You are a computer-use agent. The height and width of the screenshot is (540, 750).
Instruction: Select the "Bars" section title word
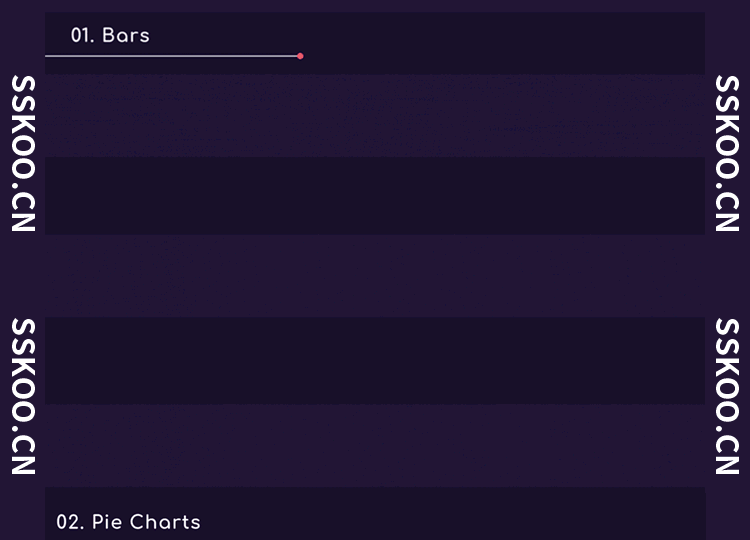[x=126, y=35]
